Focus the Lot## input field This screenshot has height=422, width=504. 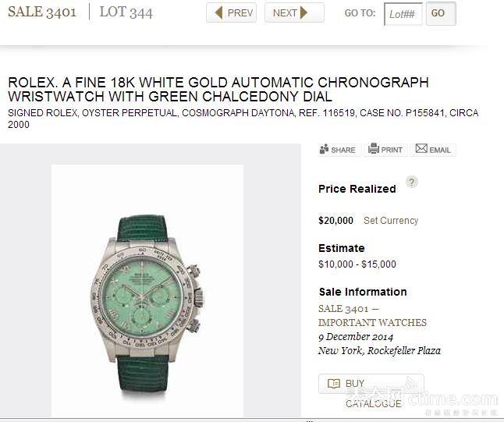[x=403, y=14]
